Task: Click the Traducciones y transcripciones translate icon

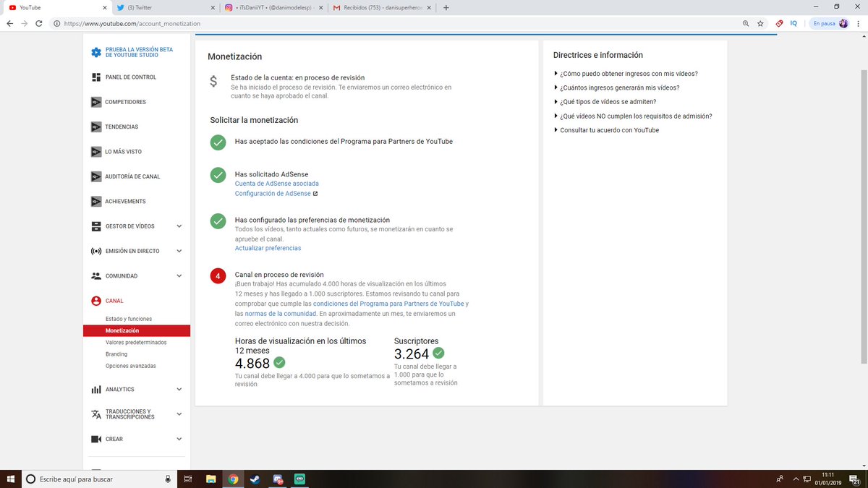Action: click(96, 414)
